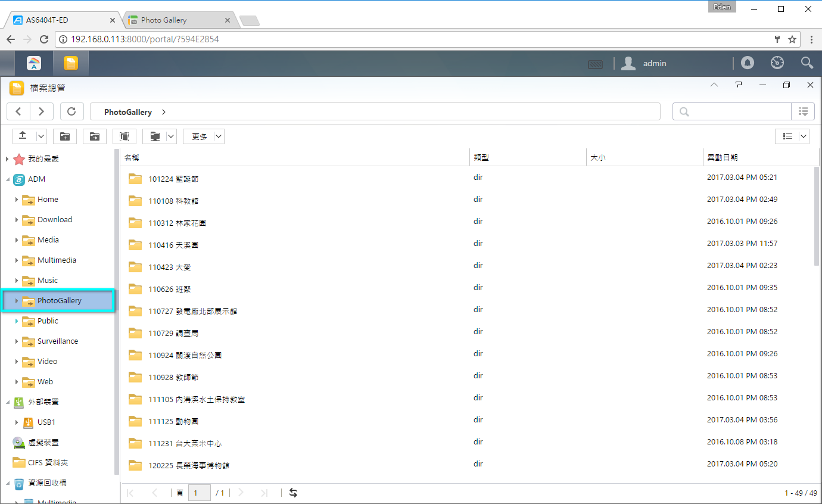Expand the Home folder tree arrow

pyautogui.click(x=17, y=200)
